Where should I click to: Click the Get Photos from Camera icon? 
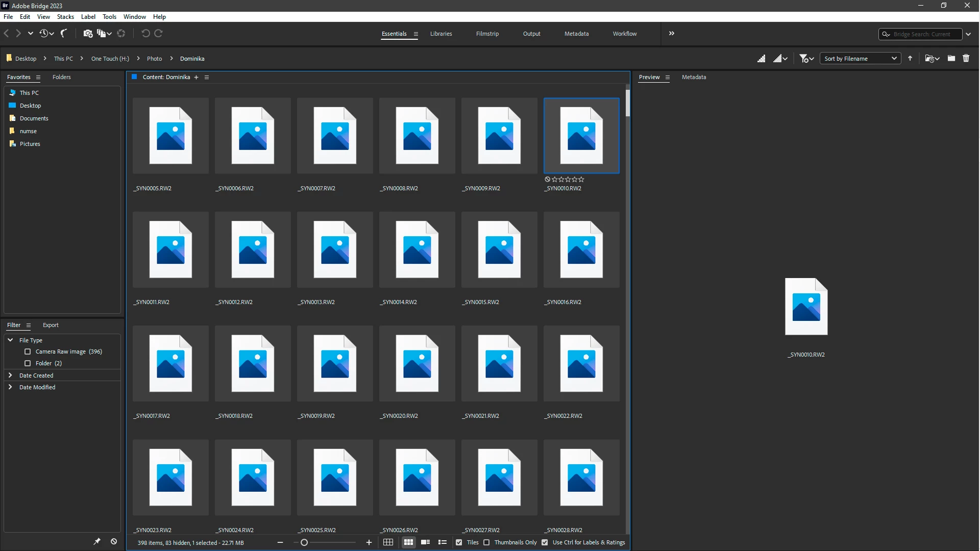pos(88,34)
